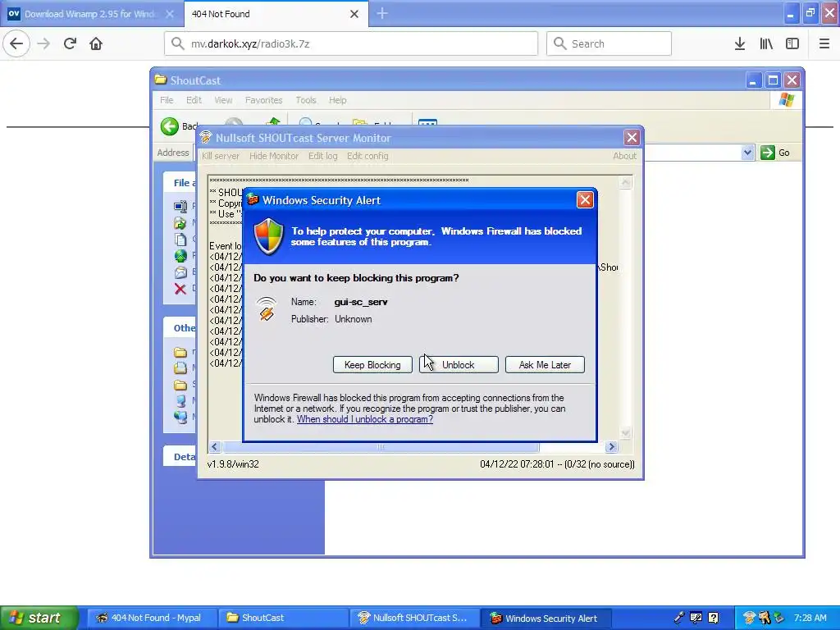The height and width of the screenshot is (630, 840).
Task: Click the browser Search field
Action: tap(609, 43)
